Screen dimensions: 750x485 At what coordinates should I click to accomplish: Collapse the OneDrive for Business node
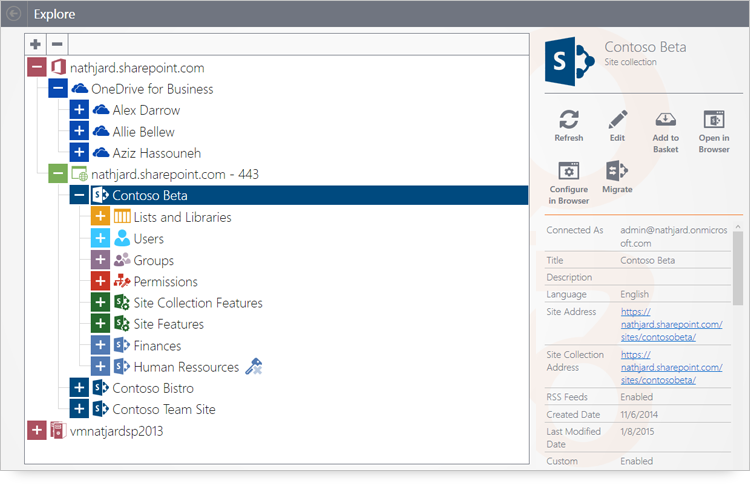tap(58, 88)
